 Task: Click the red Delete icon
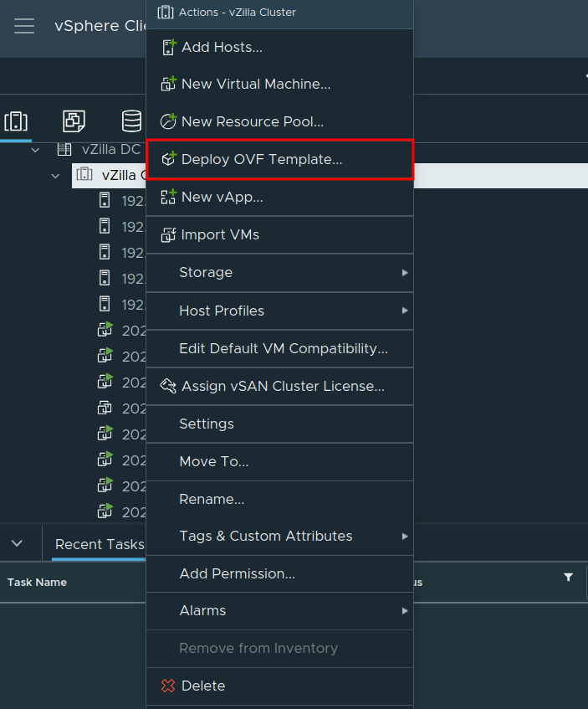click(168, 686)
